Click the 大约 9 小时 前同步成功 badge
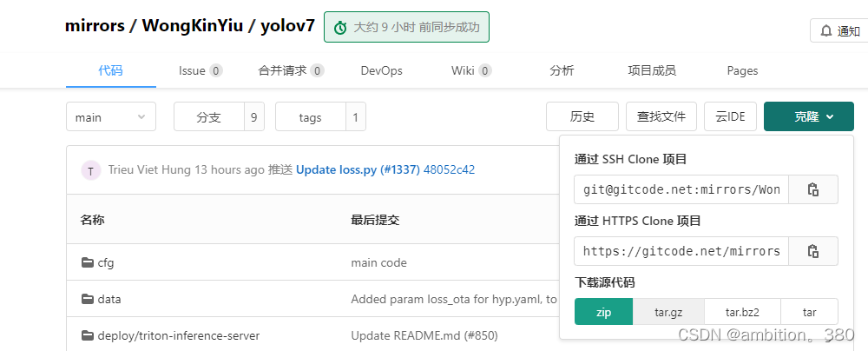 (x=406, y=27)
